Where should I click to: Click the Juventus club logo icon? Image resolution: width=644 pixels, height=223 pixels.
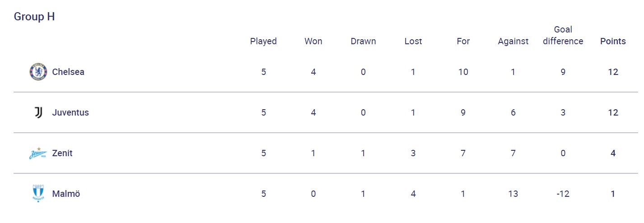(x=38, y=112)
